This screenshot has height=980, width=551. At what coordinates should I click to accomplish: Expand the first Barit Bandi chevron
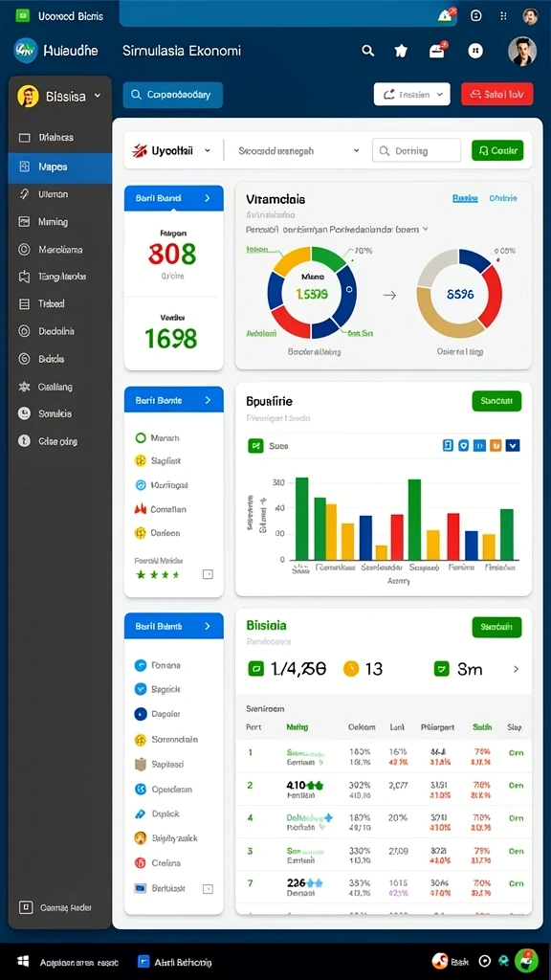point(208,198)
